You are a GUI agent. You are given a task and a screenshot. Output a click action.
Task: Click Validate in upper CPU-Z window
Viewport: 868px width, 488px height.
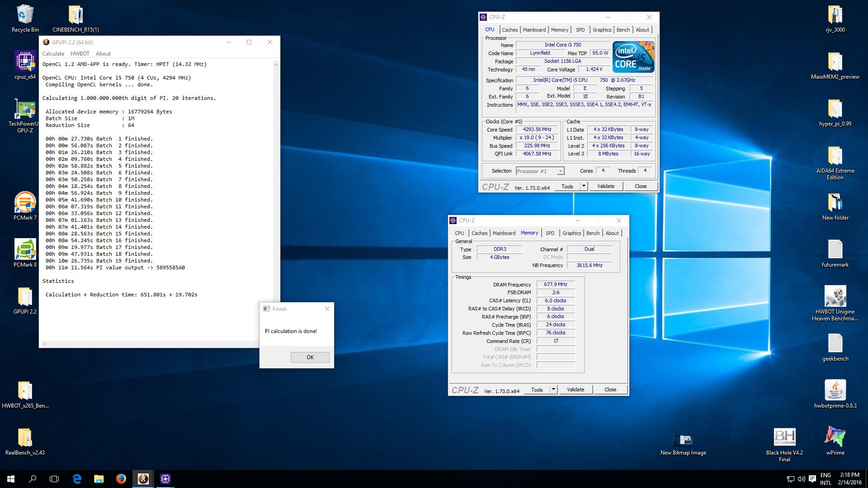click(x=606, y=186)
